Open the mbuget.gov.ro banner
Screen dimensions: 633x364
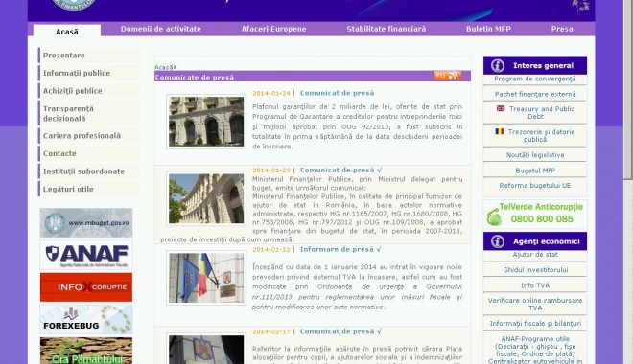[x=86, y=222]
